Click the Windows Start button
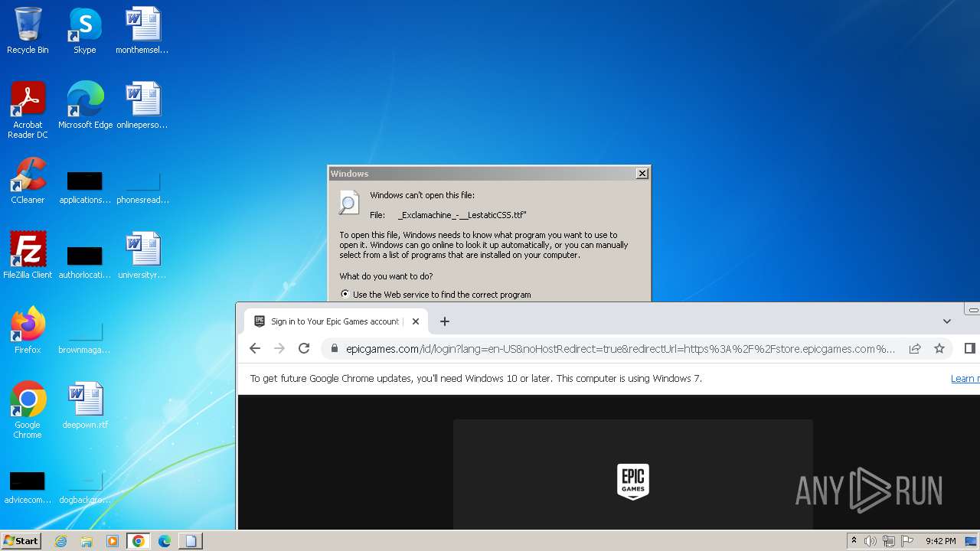This screenshot has width=980, height=551. (x=21, y=541)
